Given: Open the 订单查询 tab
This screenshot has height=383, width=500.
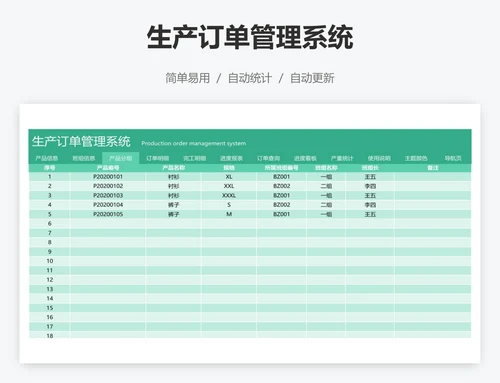Looking at the screenshot, I should (268, 158).
